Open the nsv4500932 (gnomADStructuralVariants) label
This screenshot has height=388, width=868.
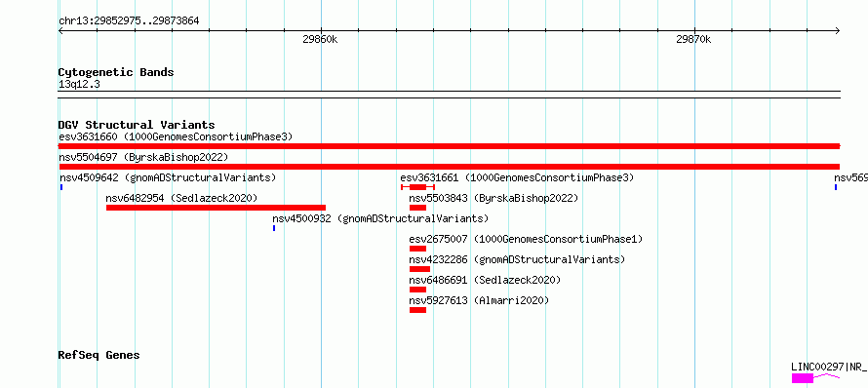380,218
